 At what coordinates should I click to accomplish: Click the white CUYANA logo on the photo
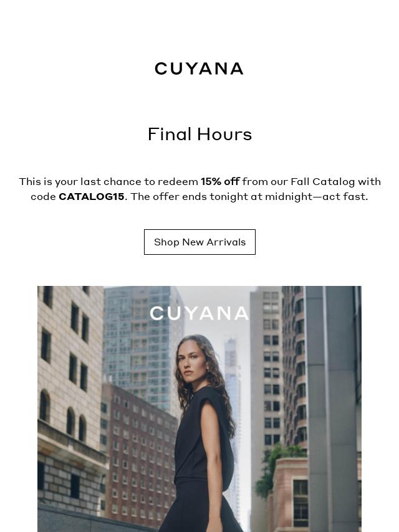[199, 313]
